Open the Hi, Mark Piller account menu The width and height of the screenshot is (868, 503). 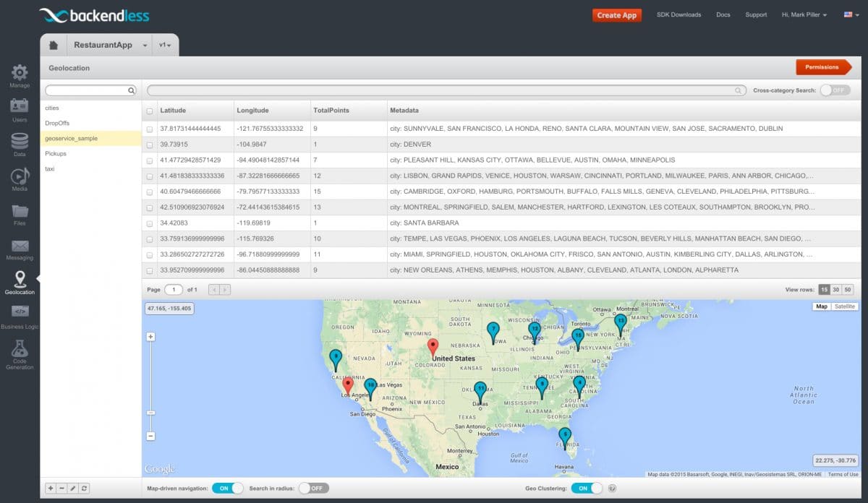tap(804, 14)
